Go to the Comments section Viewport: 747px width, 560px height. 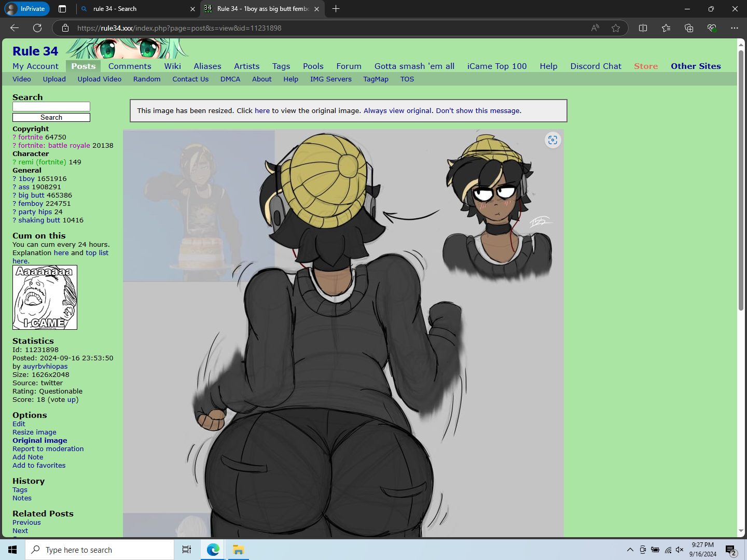[x=130, y=66]
